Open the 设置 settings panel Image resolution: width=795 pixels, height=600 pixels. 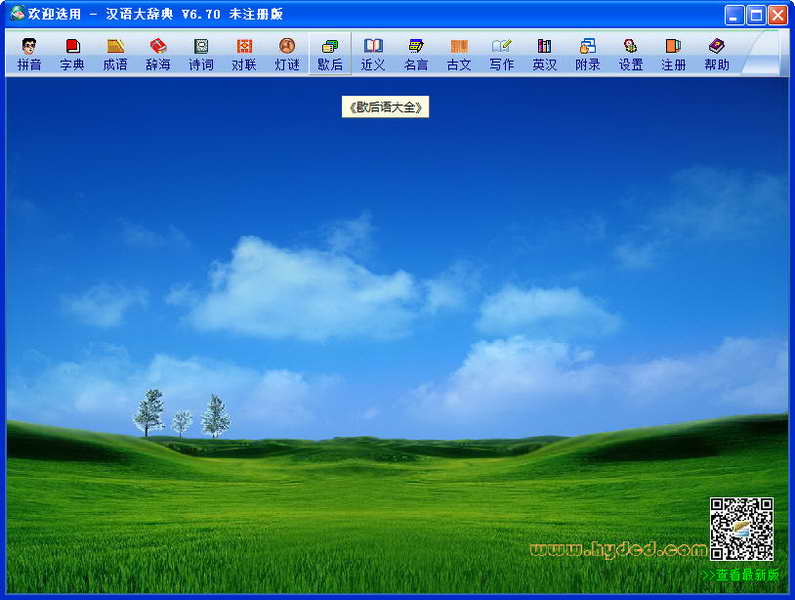[x=631, y=54]
